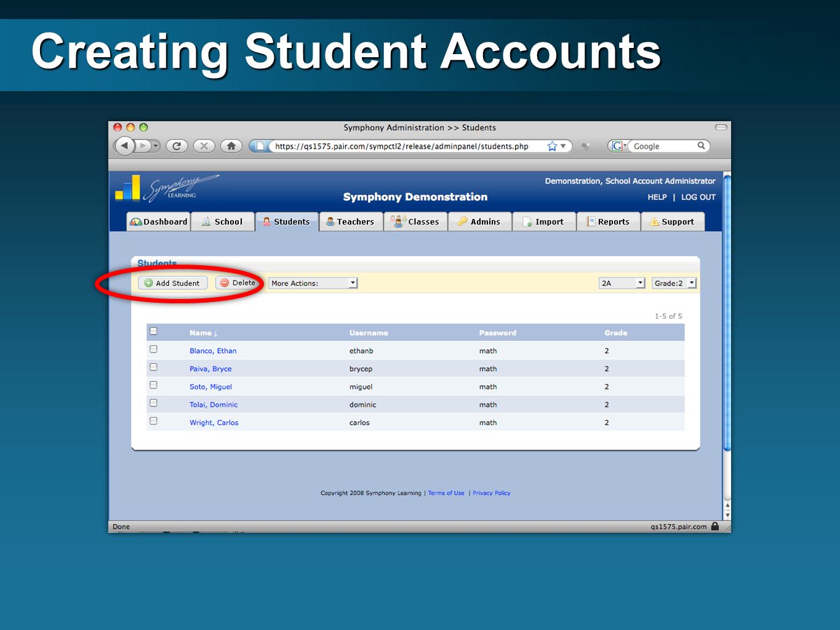Open the 2A class dropdown

click(622, 283)
